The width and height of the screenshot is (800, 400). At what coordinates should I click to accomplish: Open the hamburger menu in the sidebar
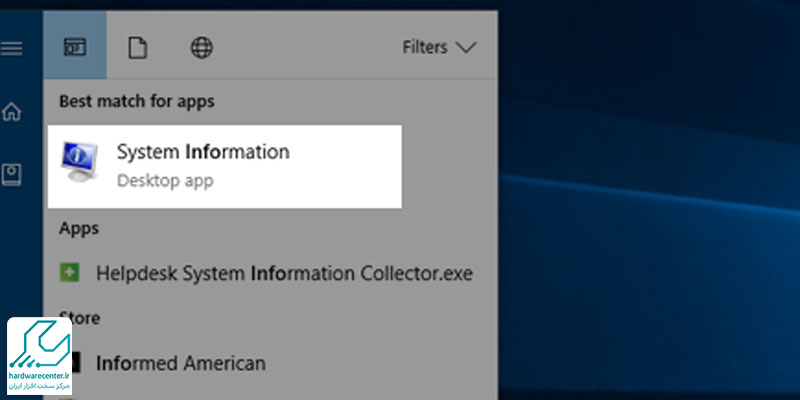pyautogui.click(x=11, y=48)
